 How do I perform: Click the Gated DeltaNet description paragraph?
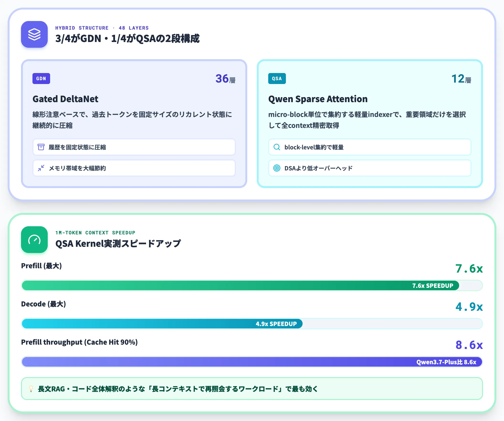tap(132, 120)
